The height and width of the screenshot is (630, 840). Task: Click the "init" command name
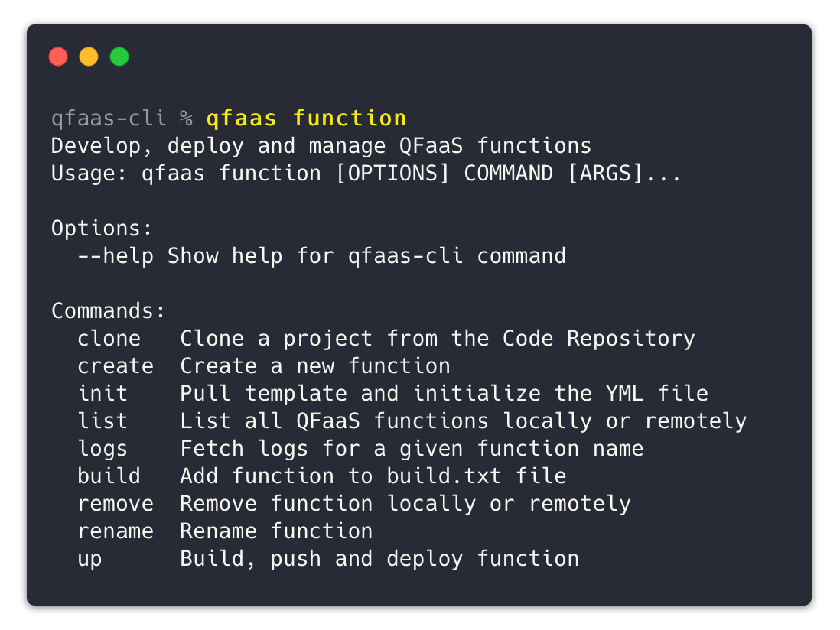pos(103,394)
